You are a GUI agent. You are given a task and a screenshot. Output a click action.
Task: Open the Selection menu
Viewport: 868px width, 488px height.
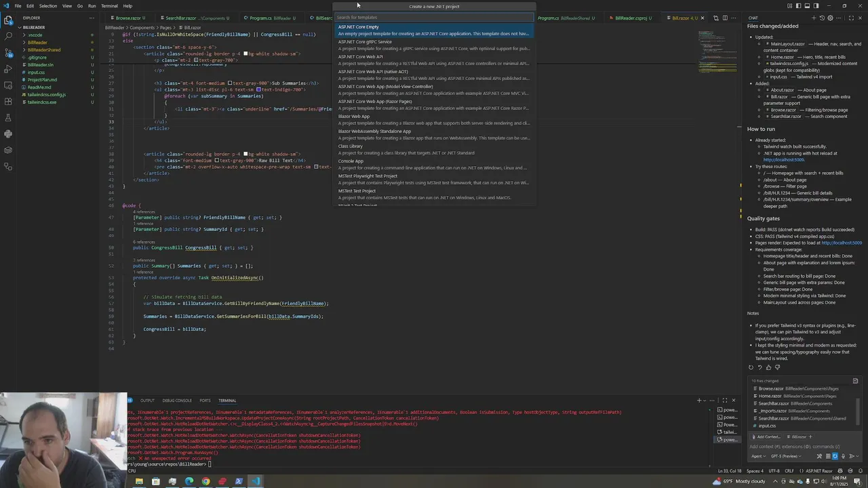pos(48,6)
